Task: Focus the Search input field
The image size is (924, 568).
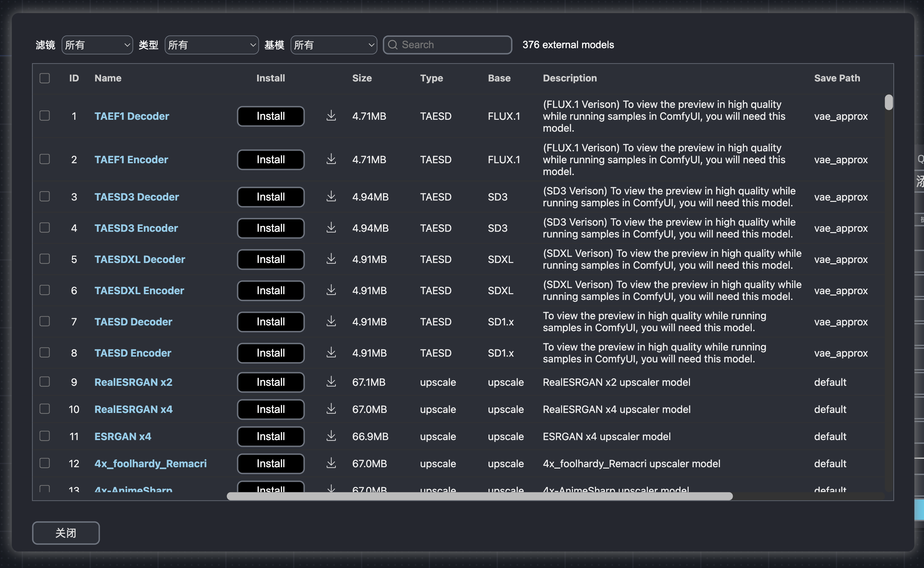Action: tap(447, 45)
